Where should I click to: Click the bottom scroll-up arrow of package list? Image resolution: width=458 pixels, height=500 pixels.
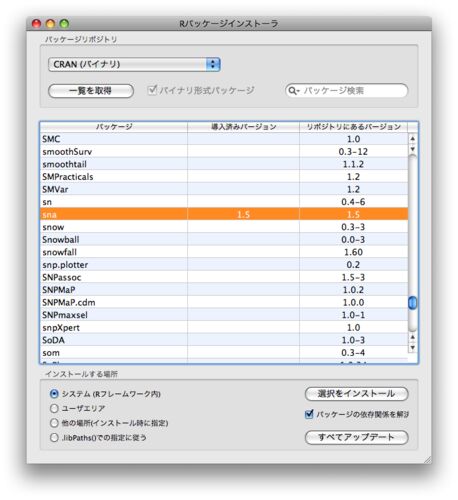(413, 337)
